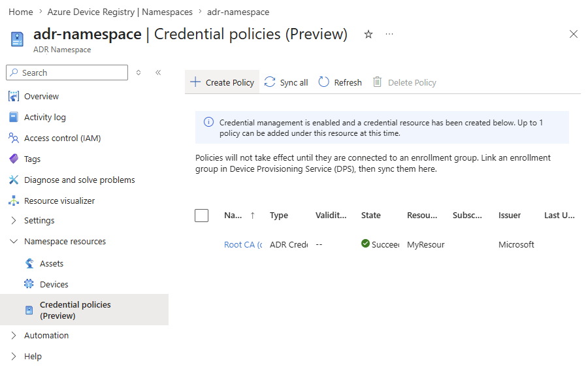This screenshot has height=371, width=588.
Task: Toggle the expand/collapse all menu groups arrow
Action: coord(139,73)
